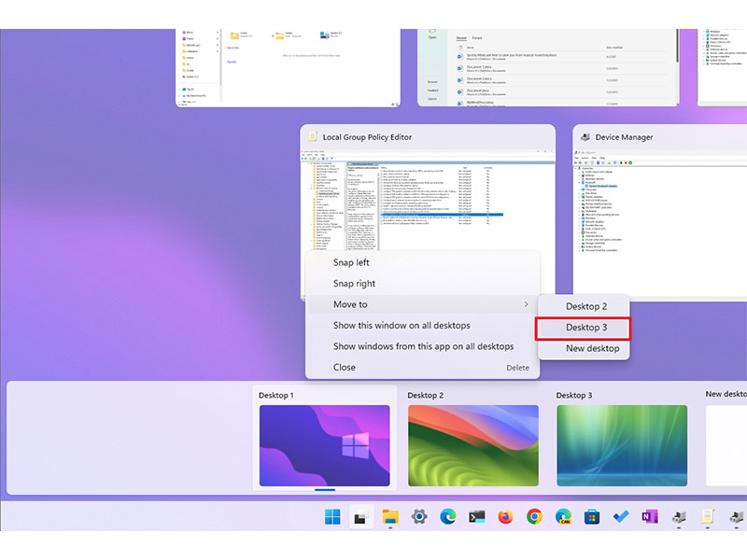Select the File Explorer window preview
The image size is (747, 560).
coord(288,67)
